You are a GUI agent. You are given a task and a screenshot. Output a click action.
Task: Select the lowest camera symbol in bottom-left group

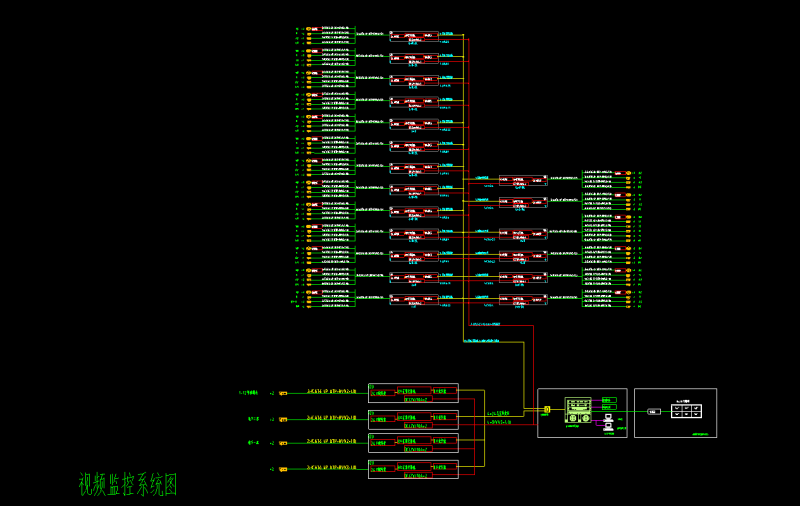coord(283,469)
